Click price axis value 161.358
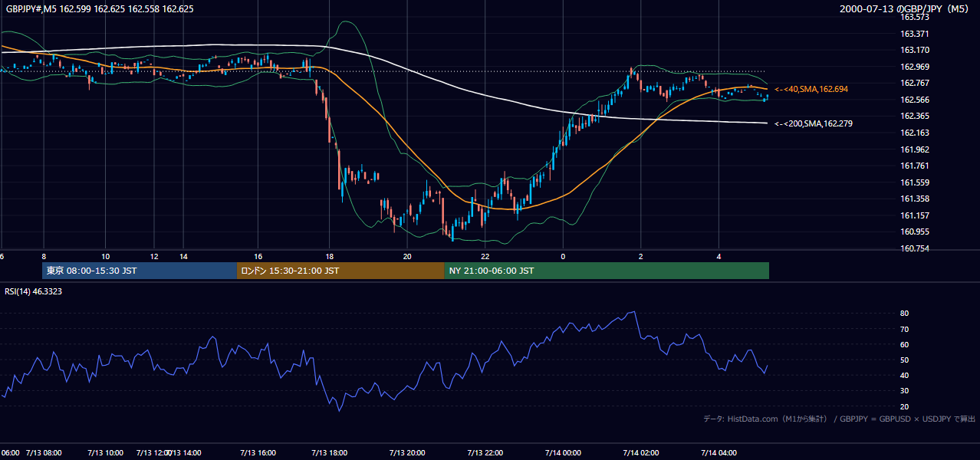980x460 pixels. click(914, 199)
